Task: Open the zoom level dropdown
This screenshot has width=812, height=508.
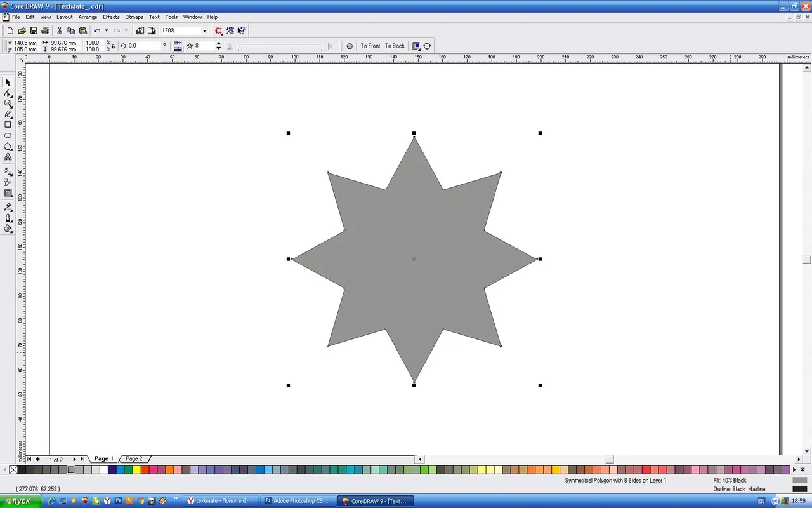Action: click(204, 30)
